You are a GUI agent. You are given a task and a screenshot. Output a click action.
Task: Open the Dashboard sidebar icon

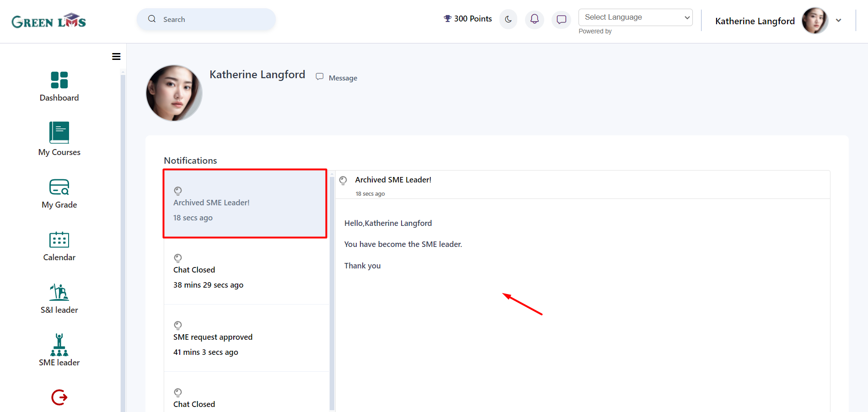pos(59,80)
